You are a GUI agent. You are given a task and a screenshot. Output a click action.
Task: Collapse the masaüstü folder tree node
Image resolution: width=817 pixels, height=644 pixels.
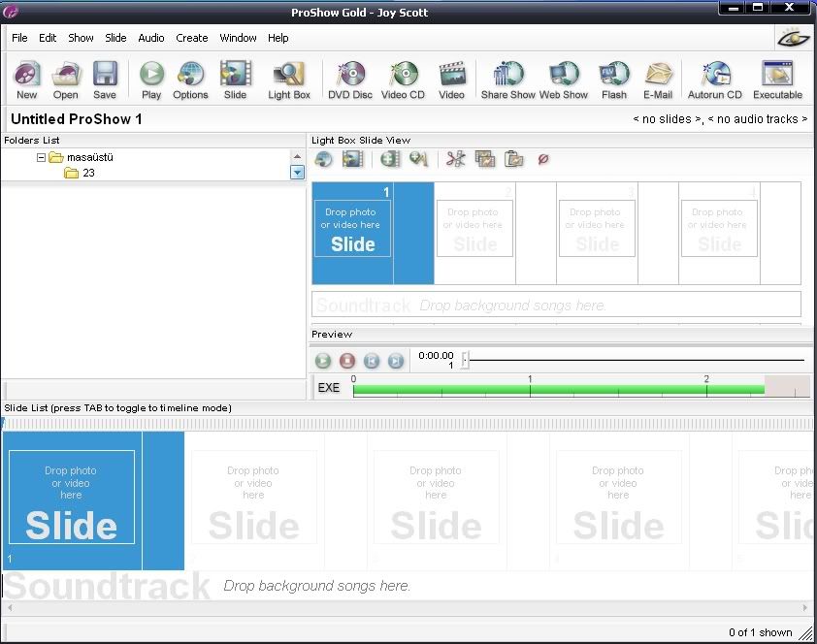point(41,157)
